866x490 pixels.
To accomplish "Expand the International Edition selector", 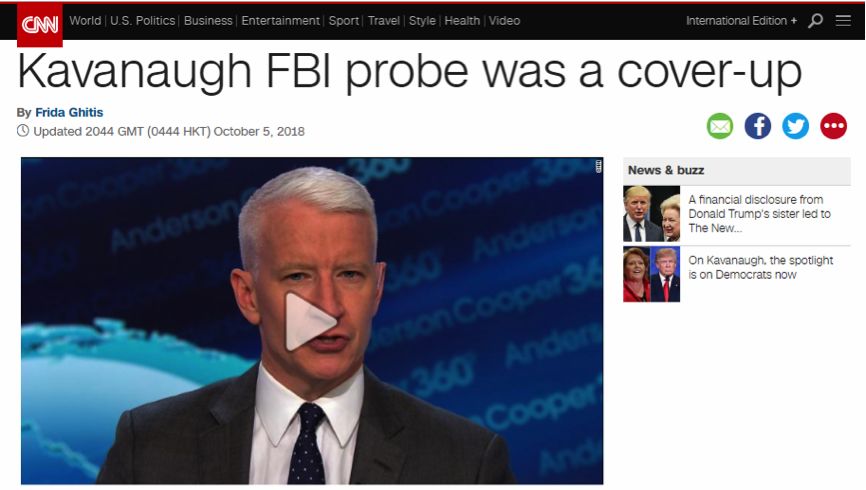I will click(x=741, y=21).
